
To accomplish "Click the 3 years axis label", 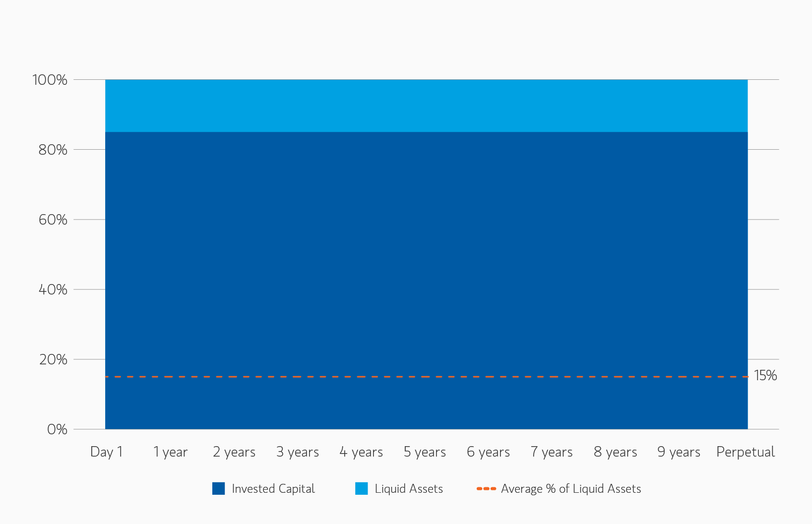I will coord(298,452).
